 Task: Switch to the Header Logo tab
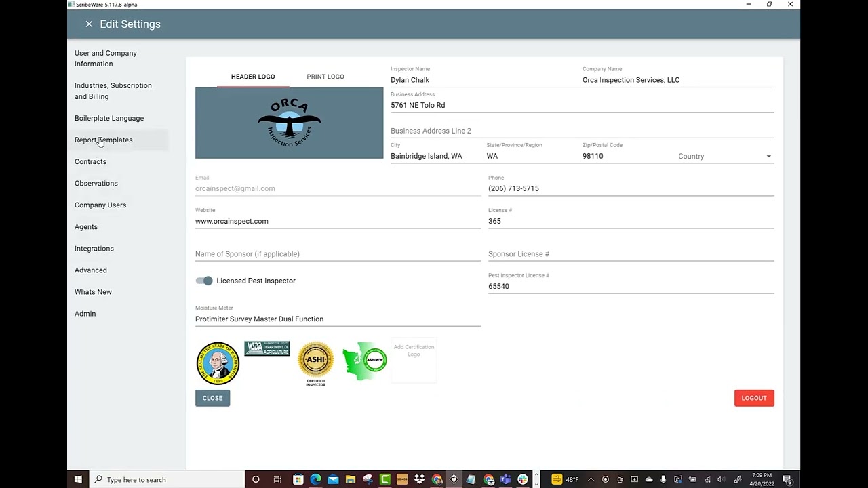(x=253, y=77)
